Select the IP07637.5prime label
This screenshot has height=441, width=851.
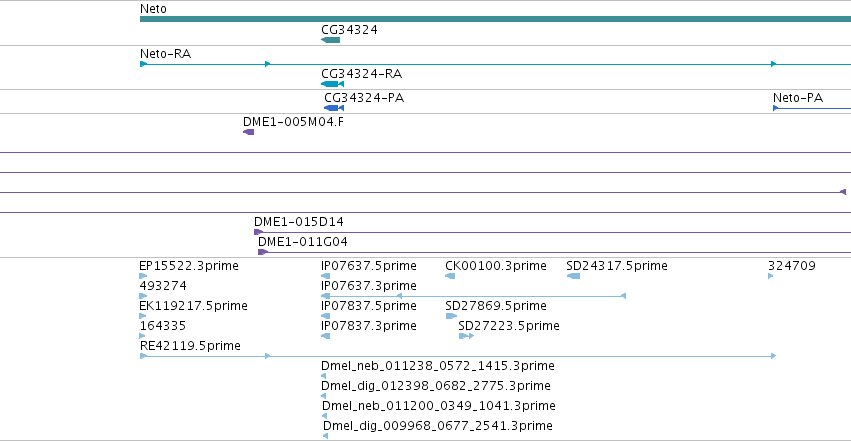369,266
